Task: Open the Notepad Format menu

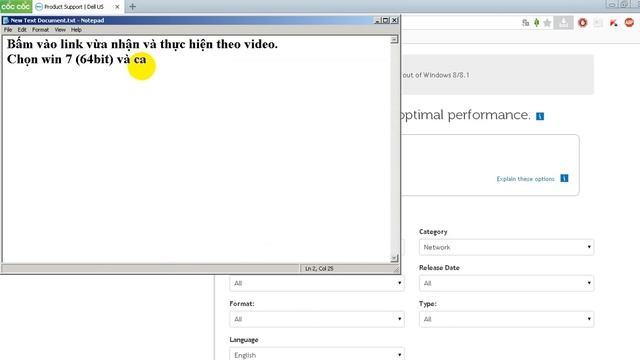Action: [x=40, y=30]
